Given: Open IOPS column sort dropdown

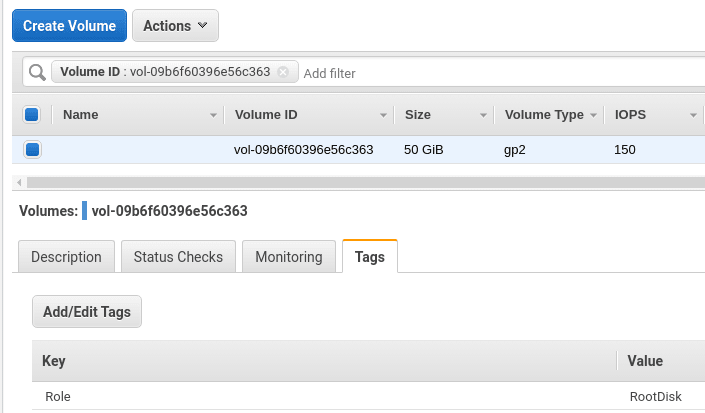Looking at the screenshot, I should point(693,115).
